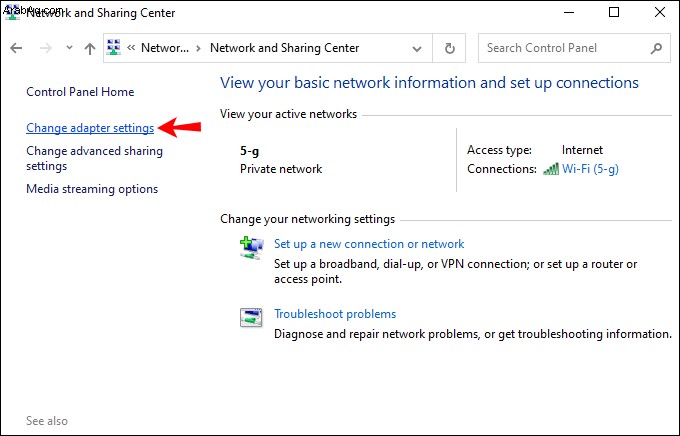Go back with the Back arrow
Image resolution: width=680 pixels, height=436 pixels.
16,48
